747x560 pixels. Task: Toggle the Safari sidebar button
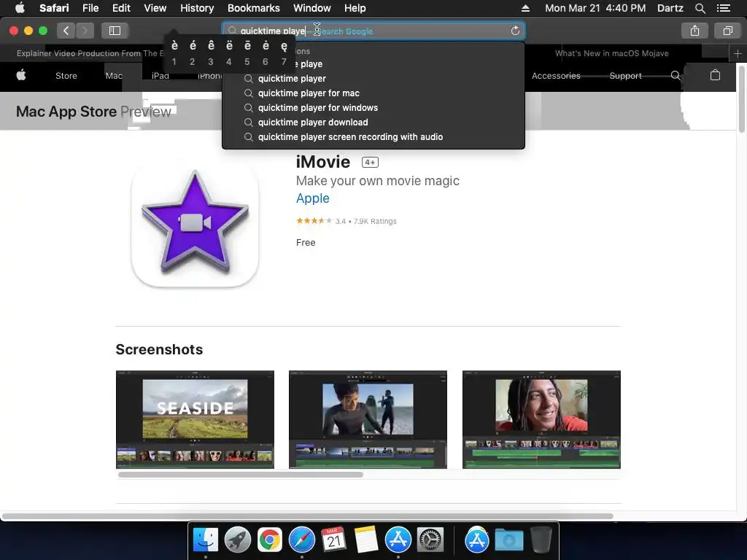tap(115, 31)
